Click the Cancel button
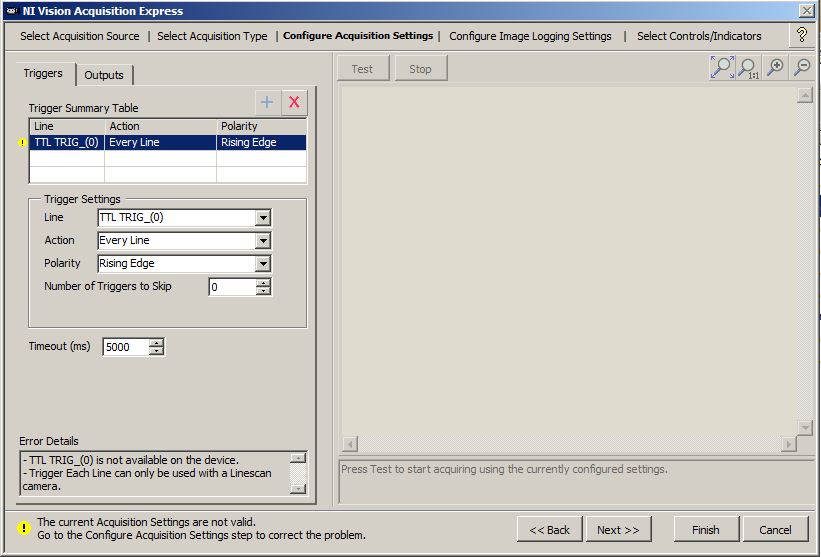 (775, 529)
